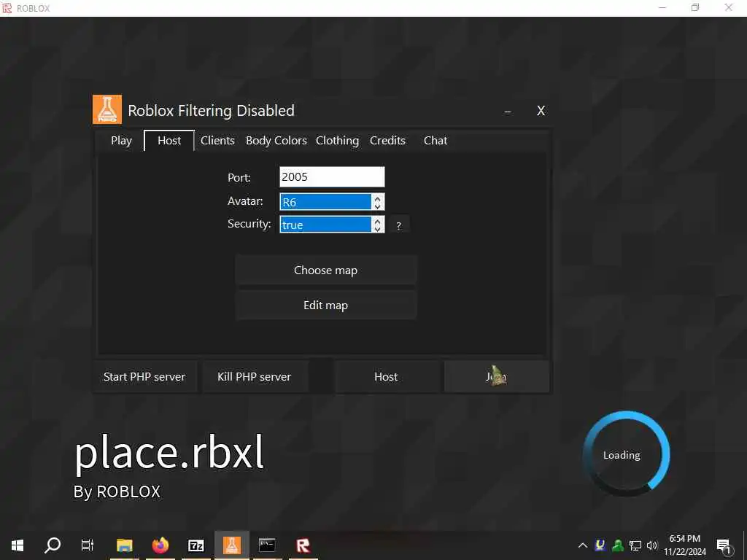Open the Edit map button

(326, 306)
